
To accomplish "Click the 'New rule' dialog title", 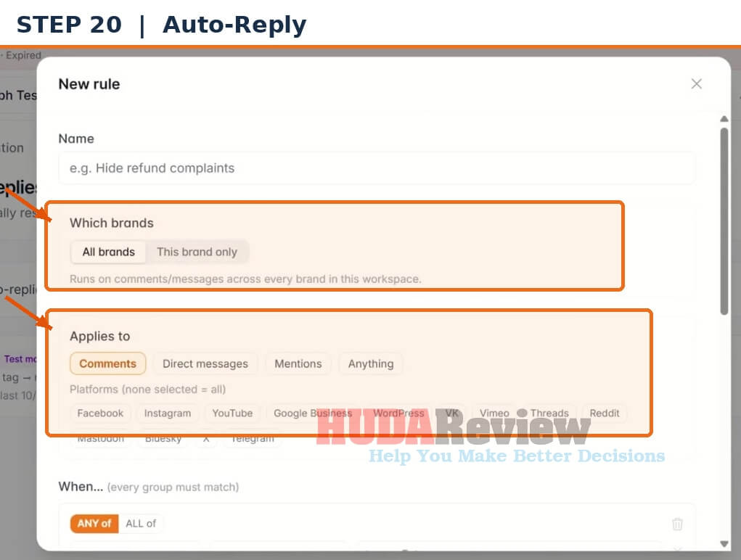I will 89,84.
